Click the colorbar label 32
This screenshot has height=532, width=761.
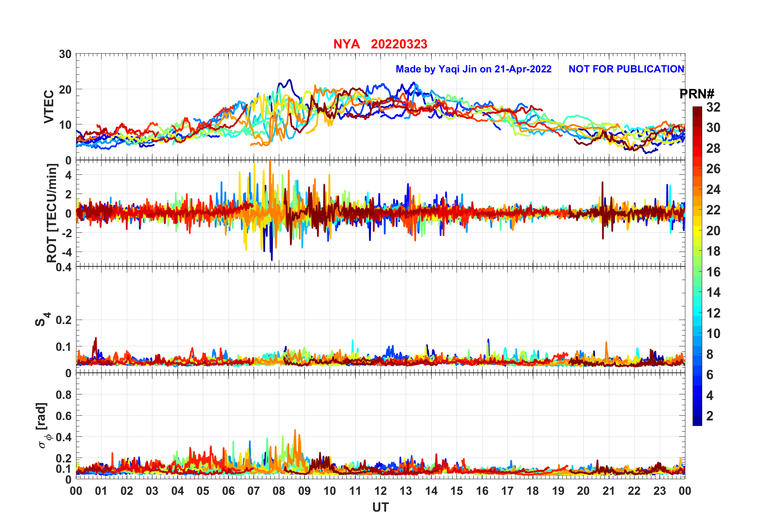[713, 107]
